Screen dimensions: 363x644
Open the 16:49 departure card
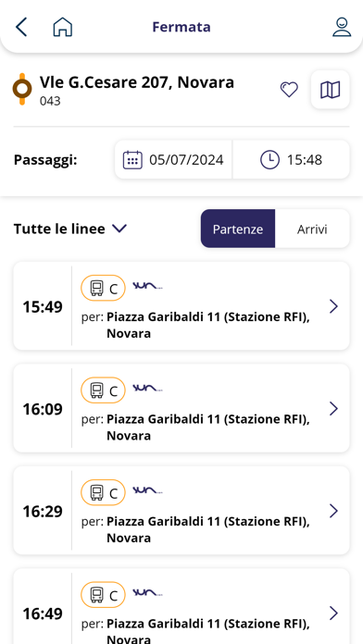181,606
